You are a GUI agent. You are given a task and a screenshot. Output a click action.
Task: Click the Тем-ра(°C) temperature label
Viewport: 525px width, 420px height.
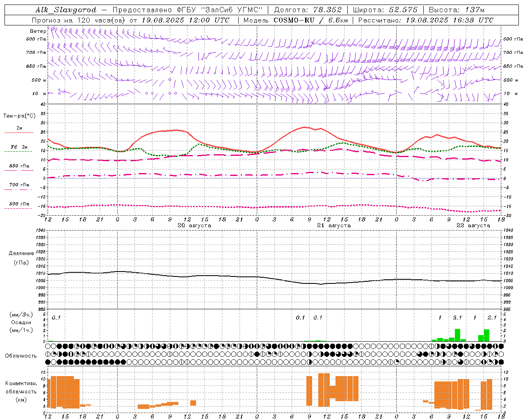(x=19, y=116)
